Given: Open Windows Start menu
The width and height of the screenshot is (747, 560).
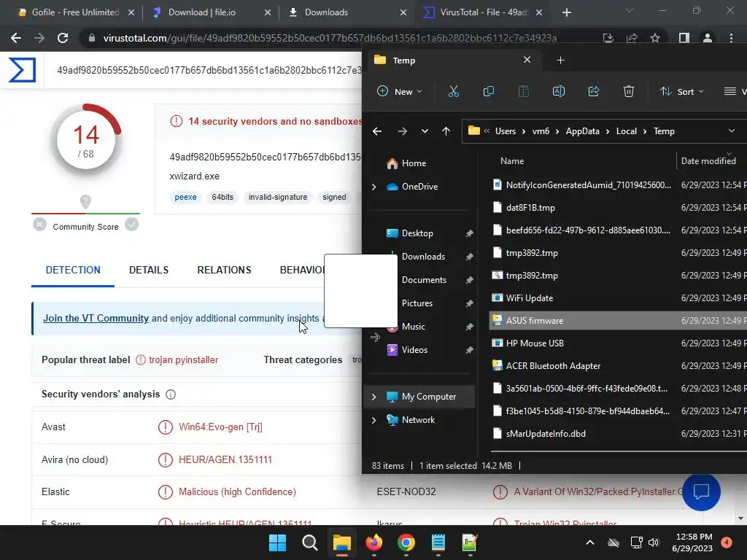Looking at the screenshot, I should [277, 542].
